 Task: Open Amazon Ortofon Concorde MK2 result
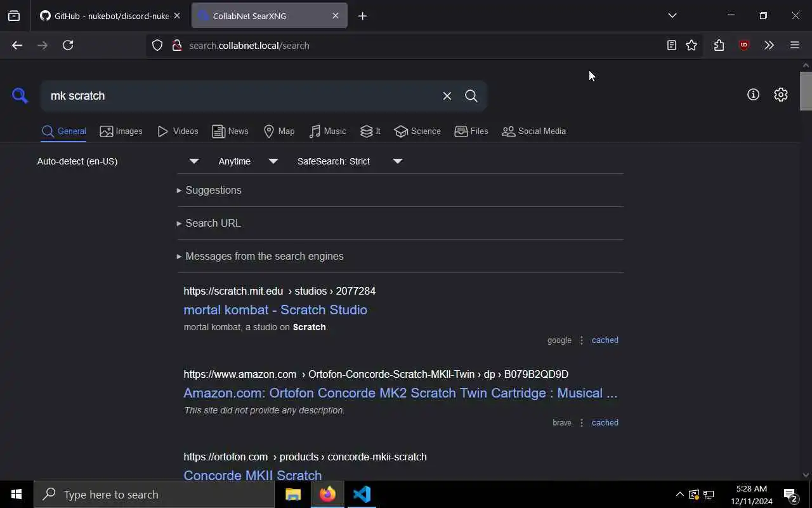tap(400, 393)
